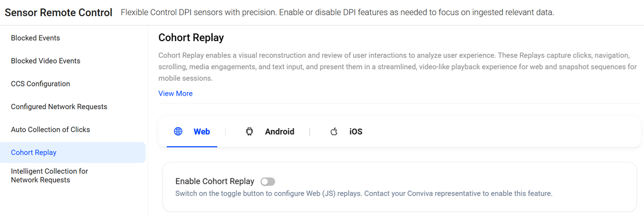Switch to the Android tab

(279, 132)
